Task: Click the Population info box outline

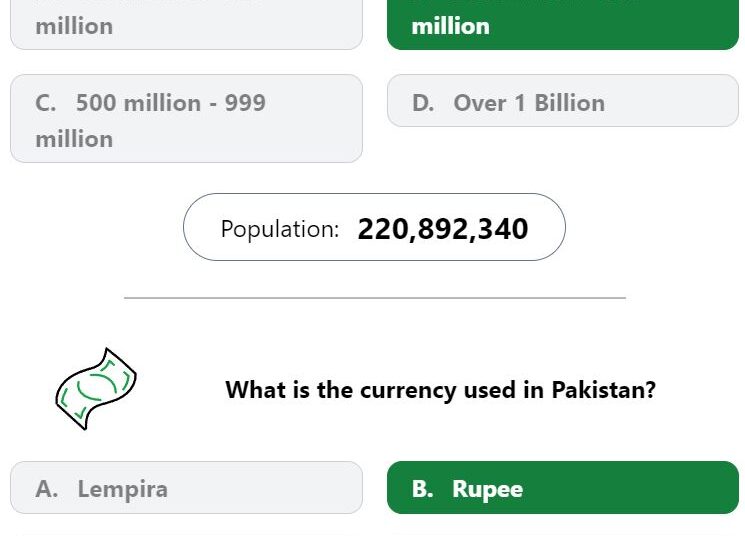Action: (374, 227)
